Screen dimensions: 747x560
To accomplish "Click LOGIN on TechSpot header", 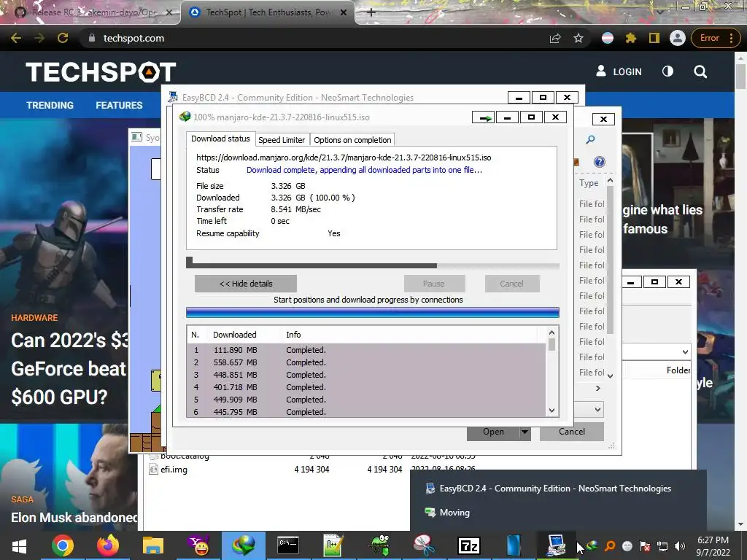I will (619, 71).
